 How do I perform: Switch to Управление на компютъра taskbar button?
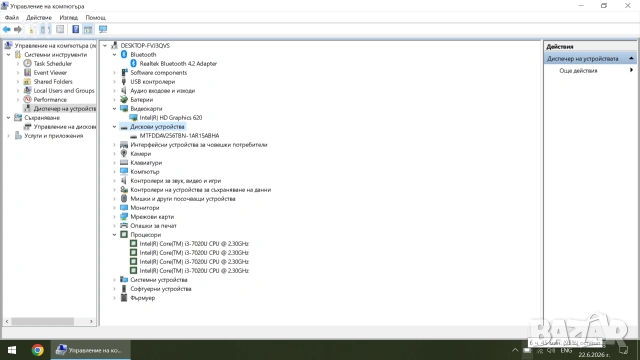[x=91, y=350]
